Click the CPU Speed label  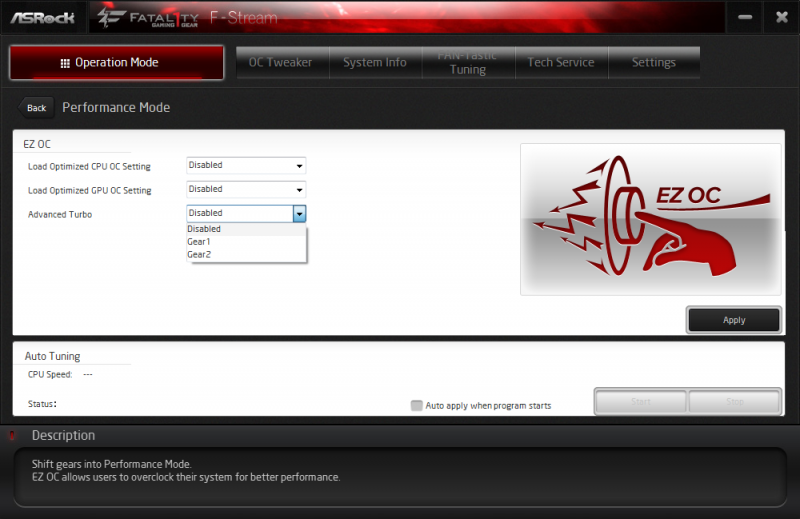pos(50,374)
